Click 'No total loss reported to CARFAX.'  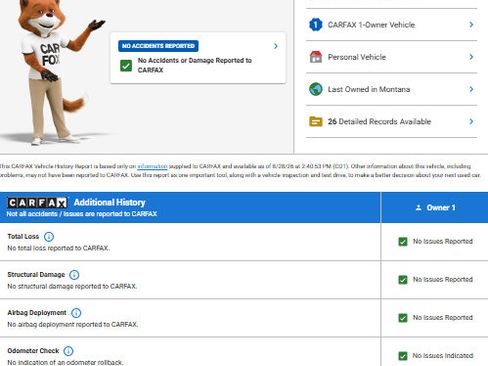point(59,248)
